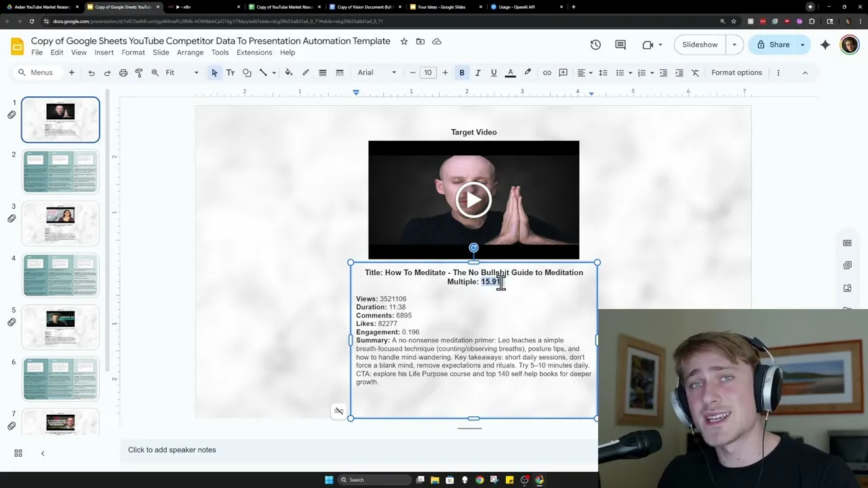Open the Insert menu
The height and width of the screenshot is (488, 868).
point(104,52)
